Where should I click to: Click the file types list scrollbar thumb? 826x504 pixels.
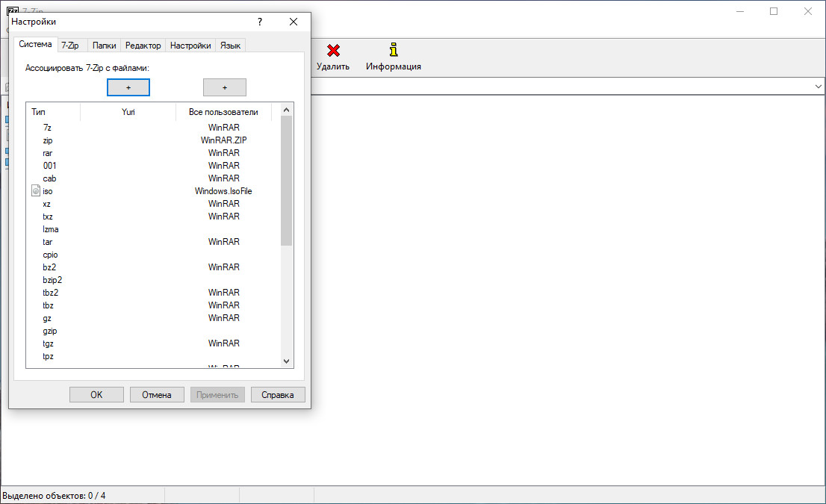(286, 181)
